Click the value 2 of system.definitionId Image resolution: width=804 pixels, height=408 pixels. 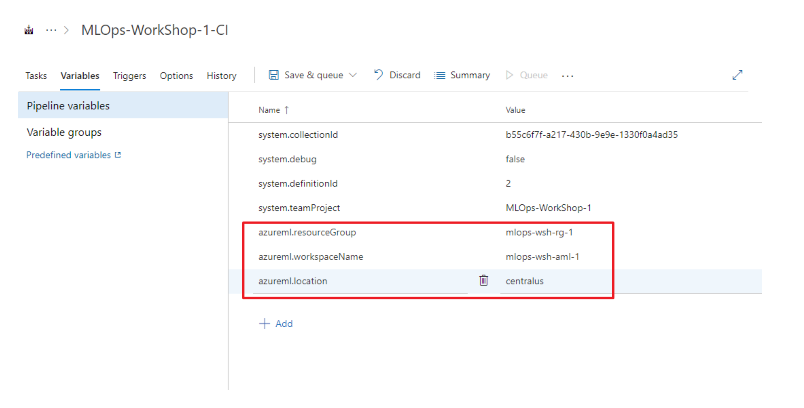coord(508,183)
